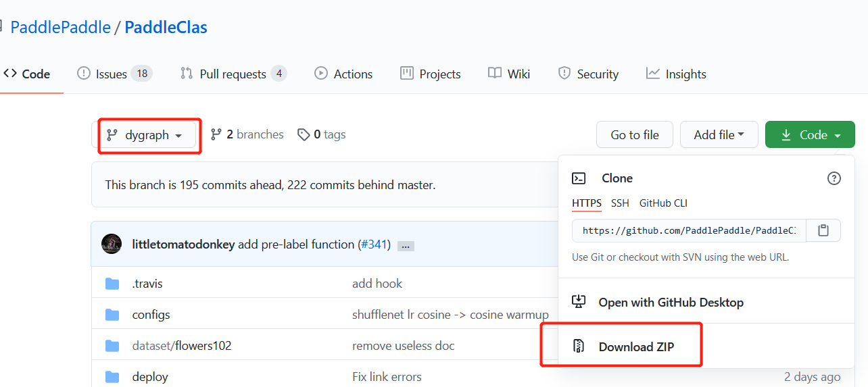Viewport: 868px width, 387px height.
Task: Click the terminal icon beside Clone
Action: point(579,178)
